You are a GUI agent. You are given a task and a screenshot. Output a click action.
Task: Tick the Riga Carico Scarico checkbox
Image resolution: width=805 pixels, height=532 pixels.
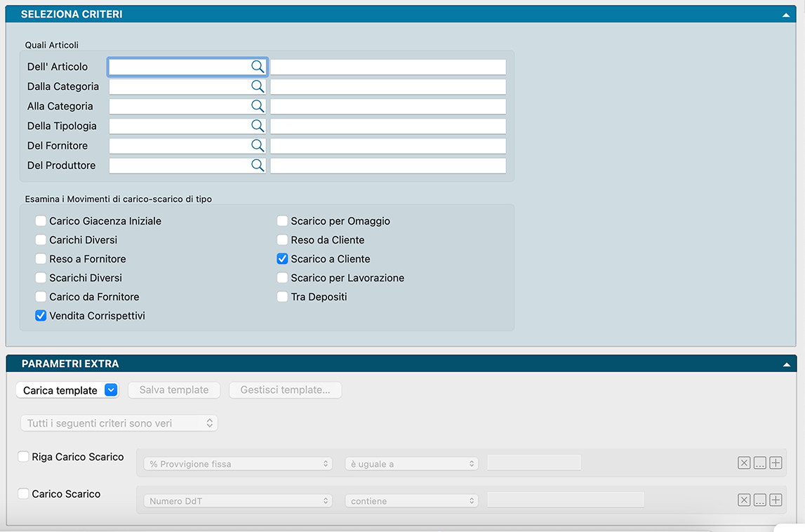click(23, 457)
